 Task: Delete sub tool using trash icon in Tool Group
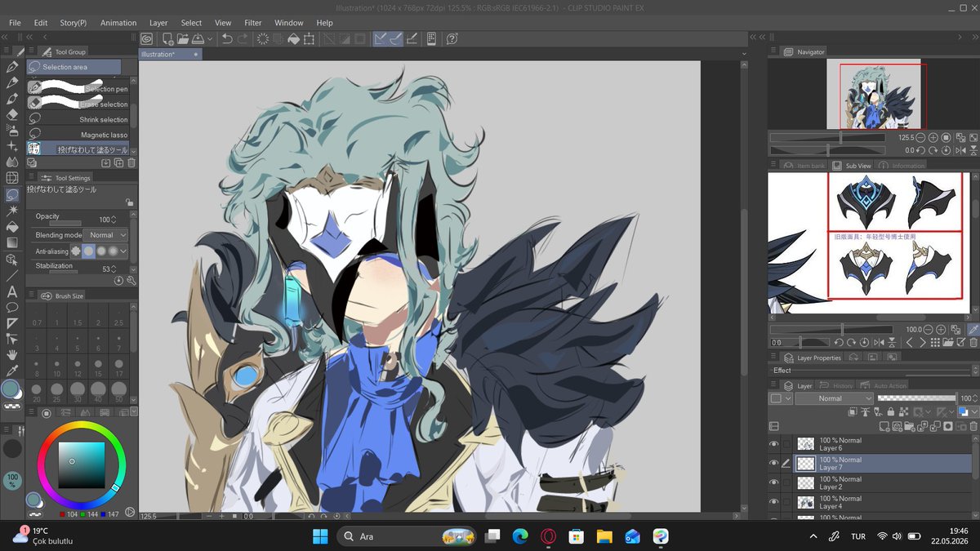131,162
